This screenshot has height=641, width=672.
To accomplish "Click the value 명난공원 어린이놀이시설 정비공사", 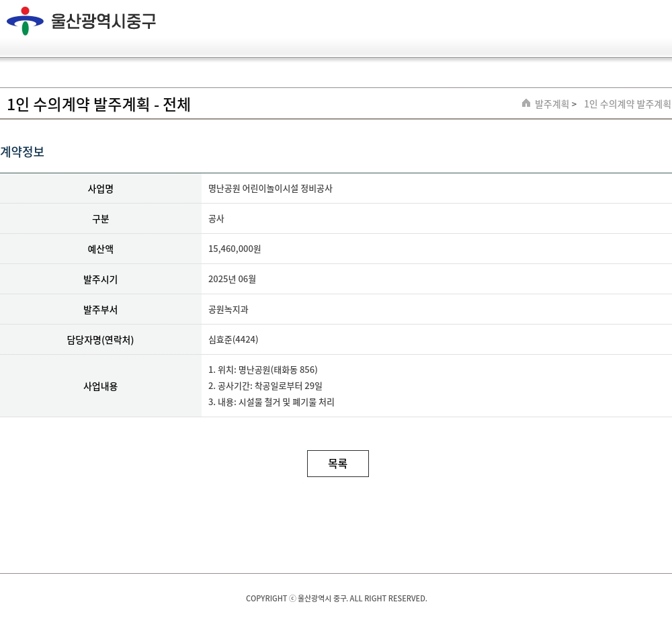I will 270,189.
